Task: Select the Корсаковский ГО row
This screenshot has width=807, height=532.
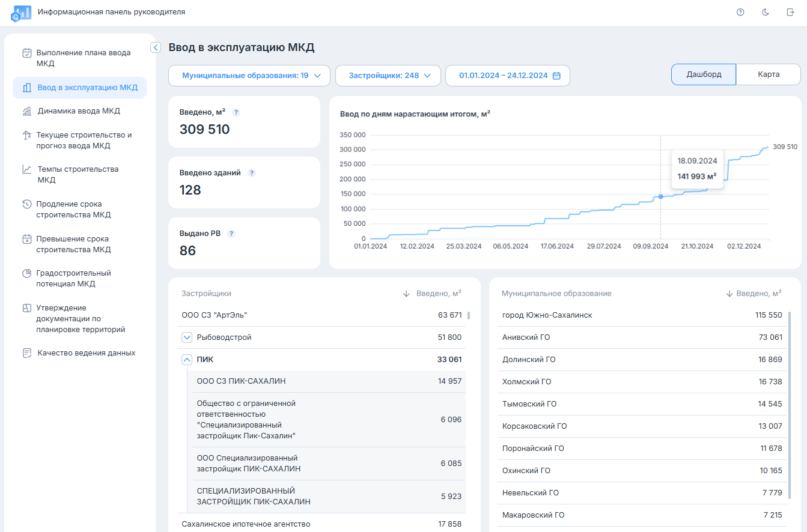Action: click(x=642, y=426)
